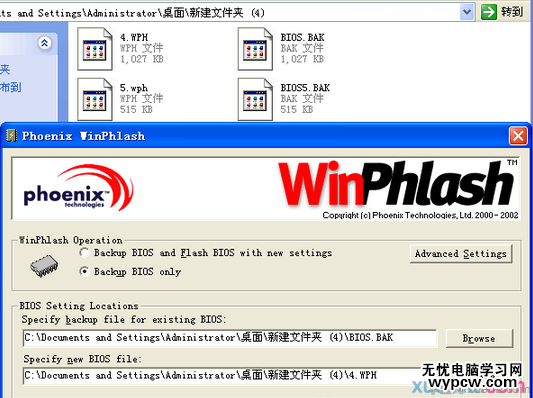Click the 4.WPH file name text
The image size is (533, 398).
click(134, 37)
